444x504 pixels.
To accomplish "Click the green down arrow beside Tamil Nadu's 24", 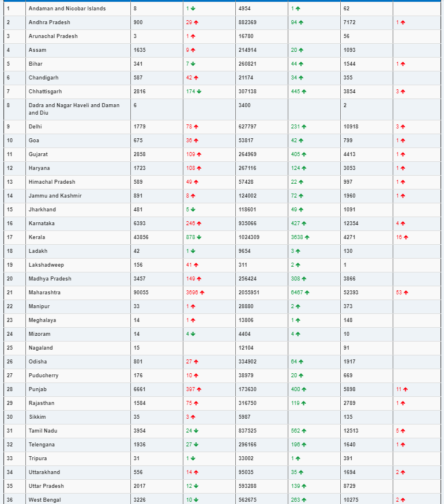I will (196, 431).
